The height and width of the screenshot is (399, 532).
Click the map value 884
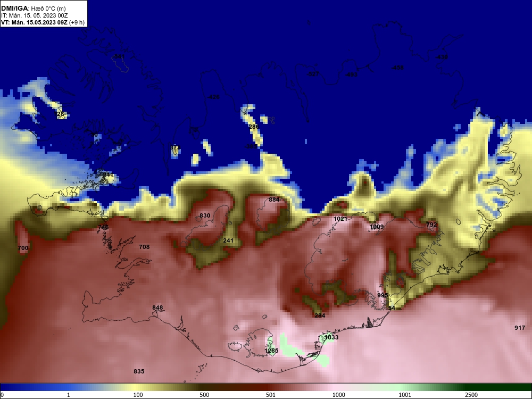[274, 199]
